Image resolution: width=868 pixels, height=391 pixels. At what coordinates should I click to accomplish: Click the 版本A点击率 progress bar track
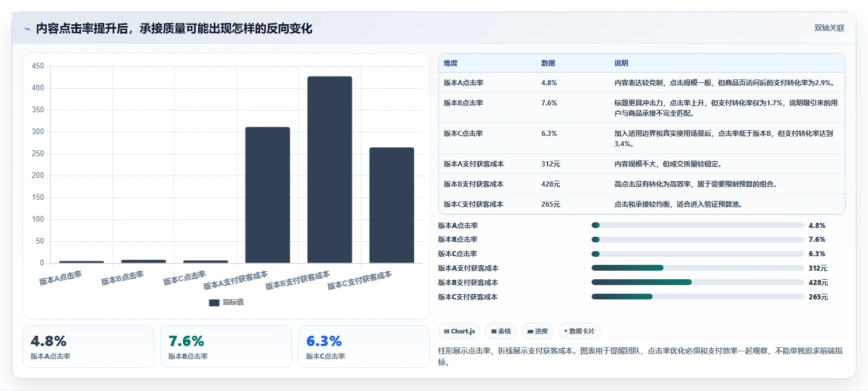tap(698, 225)
